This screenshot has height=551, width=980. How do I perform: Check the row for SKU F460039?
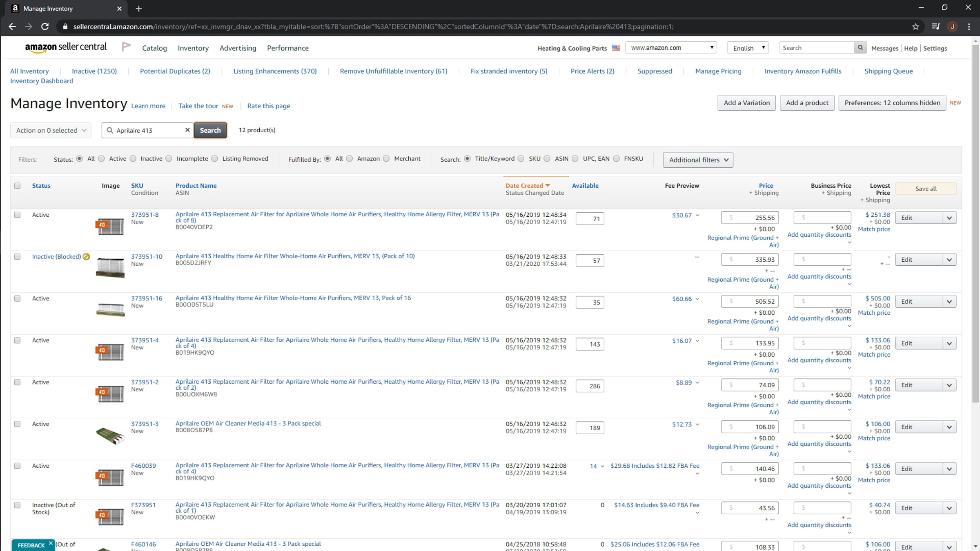pos(17,466)
